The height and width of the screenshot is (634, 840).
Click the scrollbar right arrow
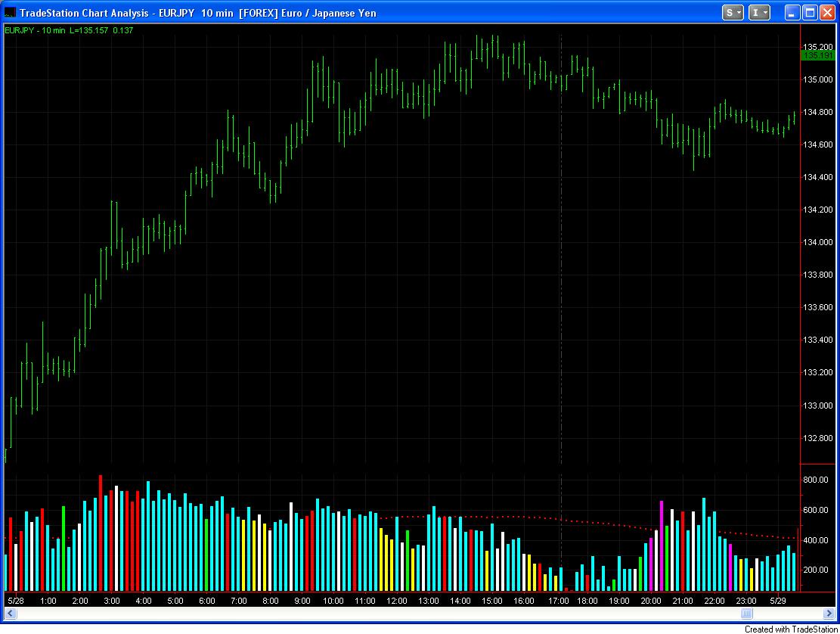point(828,613)
